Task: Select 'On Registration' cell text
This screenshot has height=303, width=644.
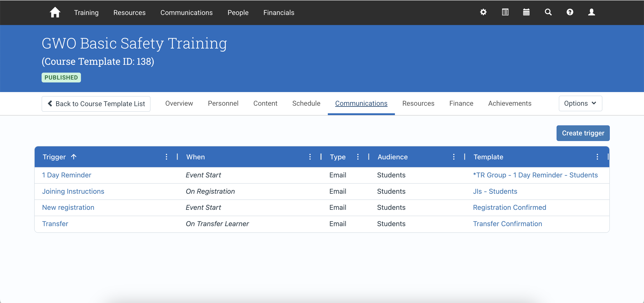Action: click(210, 191)
